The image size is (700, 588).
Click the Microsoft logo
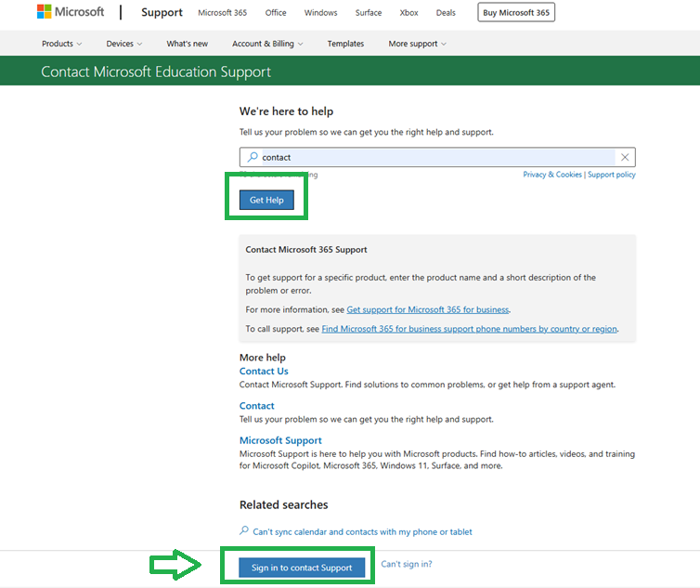click(x=70, y=12)
